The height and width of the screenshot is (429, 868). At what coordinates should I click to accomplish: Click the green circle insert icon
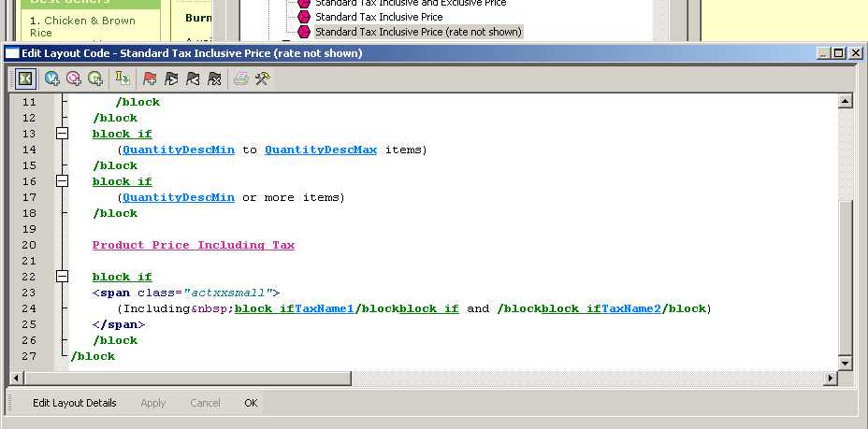click(x=94, y=79)
